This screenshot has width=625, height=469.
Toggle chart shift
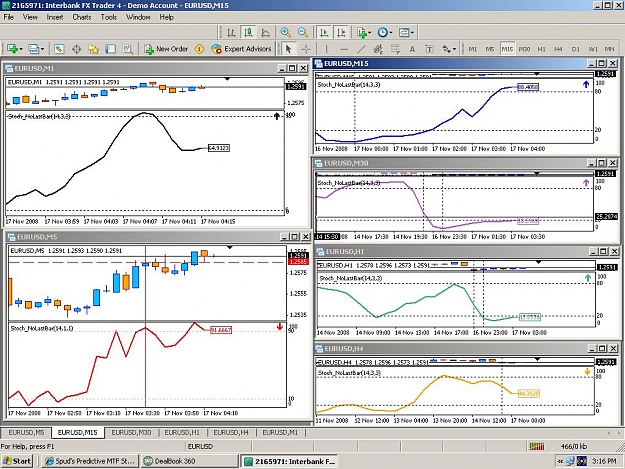(341, 32)
